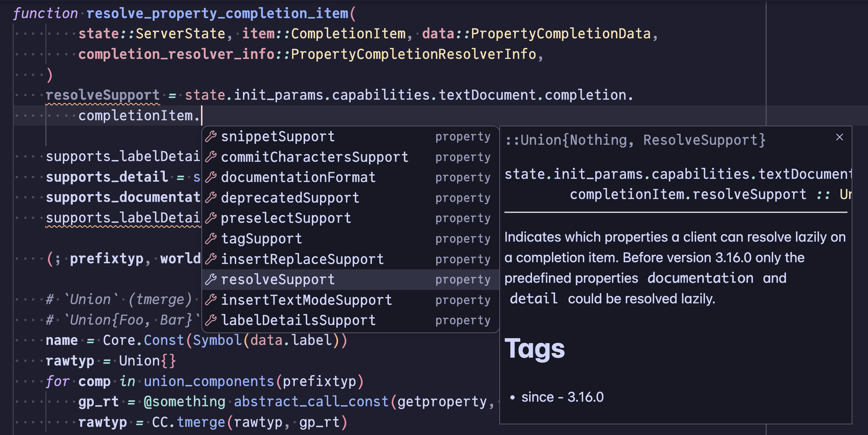This screenshot has width=868, height=435.
Task: Click the PropertyCompletionResolverInfo type annotation
Action: pyautogui.click(x=413, y=54)
